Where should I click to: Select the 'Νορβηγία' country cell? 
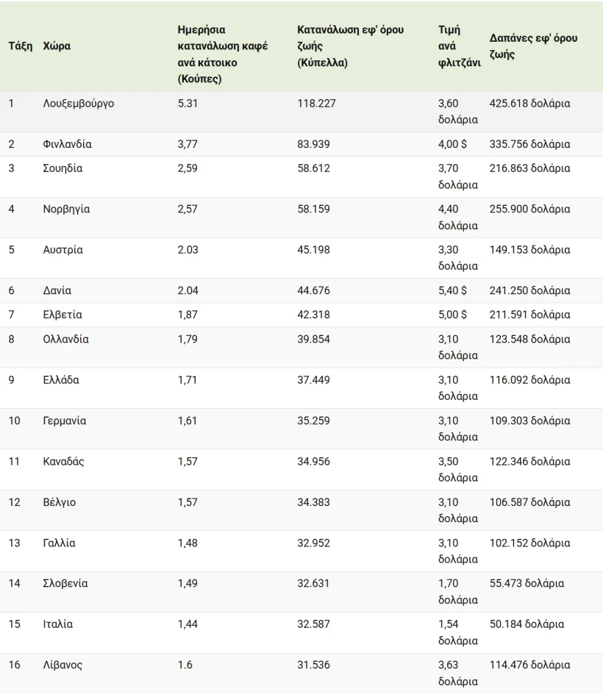[66, 209]
